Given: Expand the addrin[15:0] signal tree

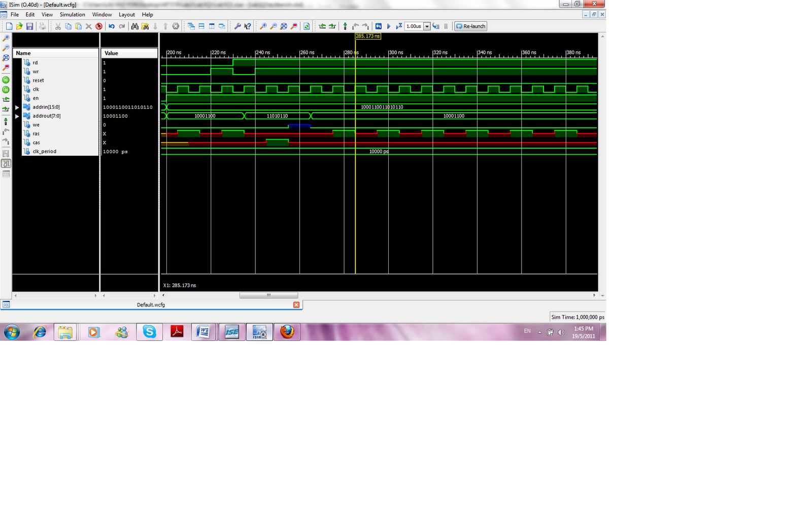Looking at the screenshot, I should click(17, 107).
